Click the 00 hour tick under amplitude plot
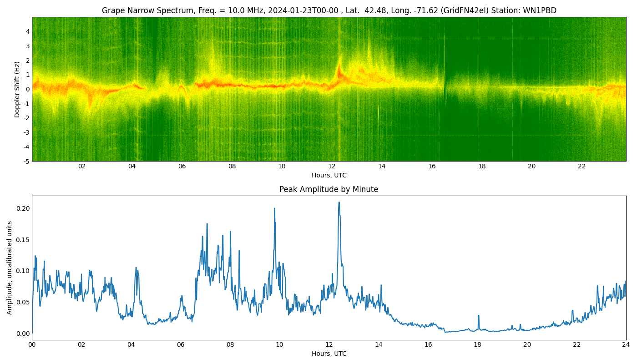Image resolution: width=637 pixels, height=364 pixels. (32, 345)
